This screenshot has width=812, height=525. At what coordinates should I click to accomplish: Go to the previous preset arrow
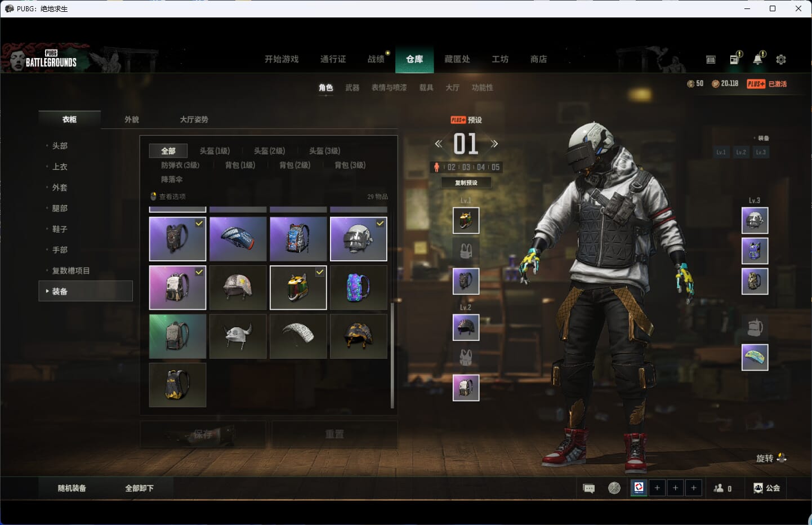tap(439, 144)
